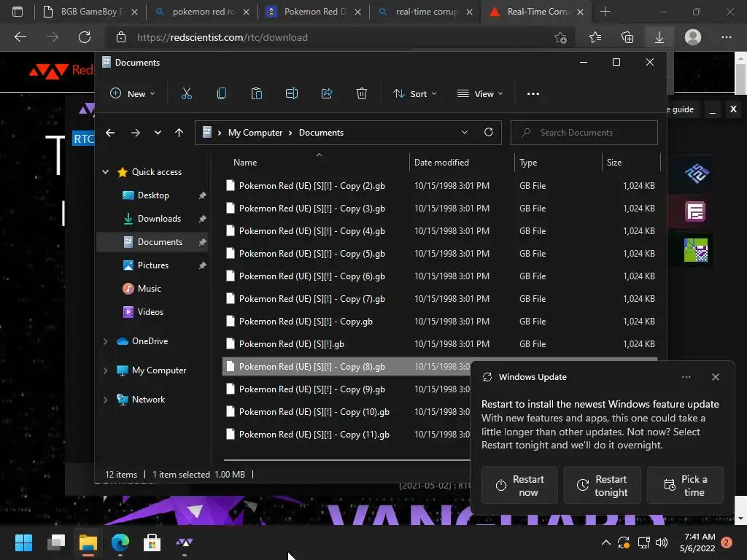Image resolution: width=747 pixels, height=560 pixels.
Task: Open the Edge profile avatar
Action: pos(693,37)
